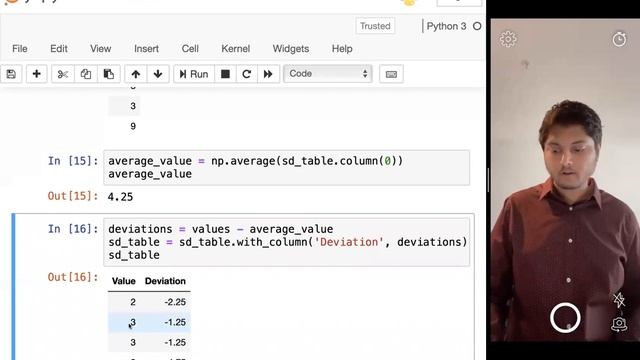The image size is (640, 360).
Task: Tap the camera shutter circle
Action: (565, 318)
